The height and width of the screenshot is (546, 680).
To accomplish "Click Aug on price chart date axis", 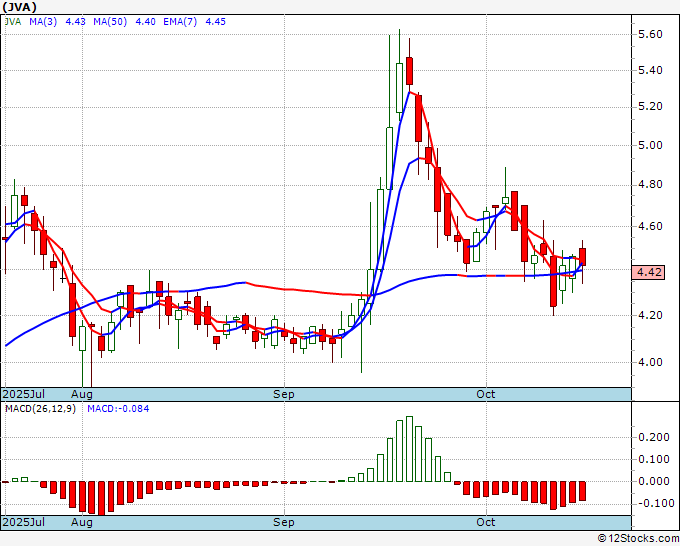I will pos(82,394).
